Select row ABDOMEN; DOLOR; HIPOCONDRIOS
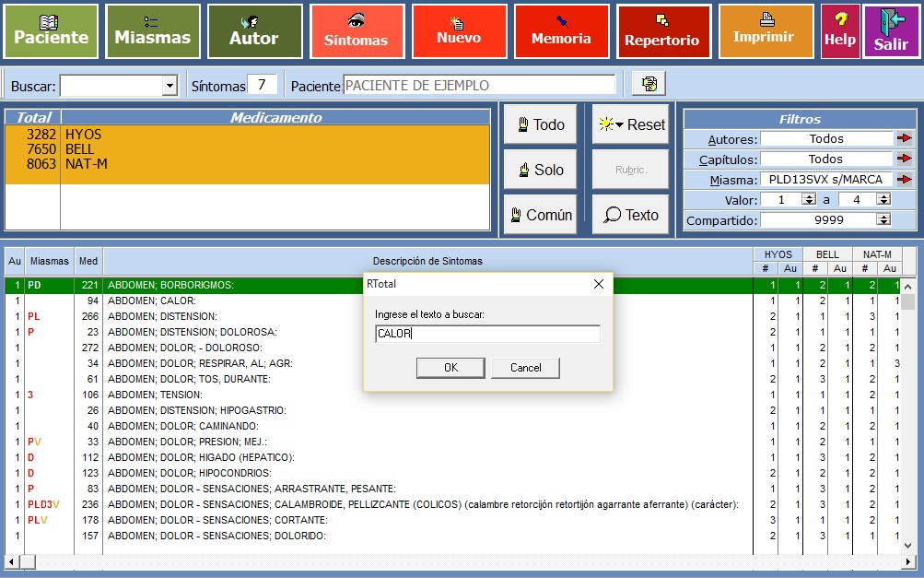 (x=452, y=473)
